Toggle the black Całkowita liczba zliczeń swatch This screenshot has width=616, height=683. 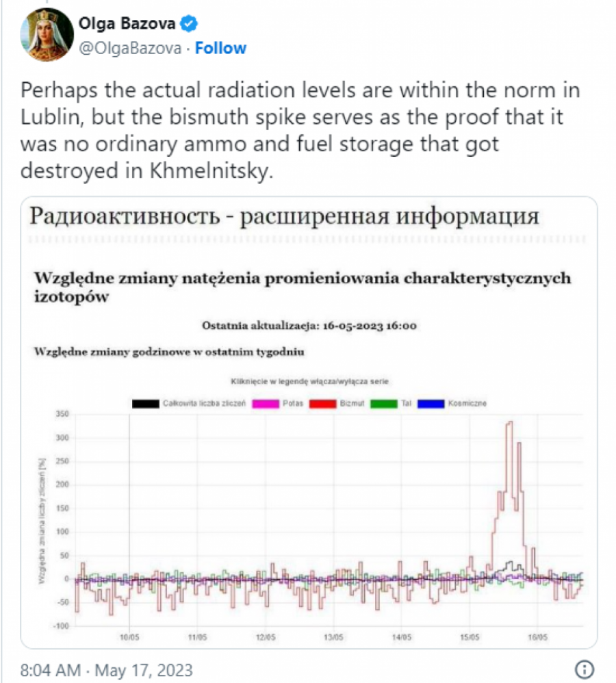click(145, 404)
